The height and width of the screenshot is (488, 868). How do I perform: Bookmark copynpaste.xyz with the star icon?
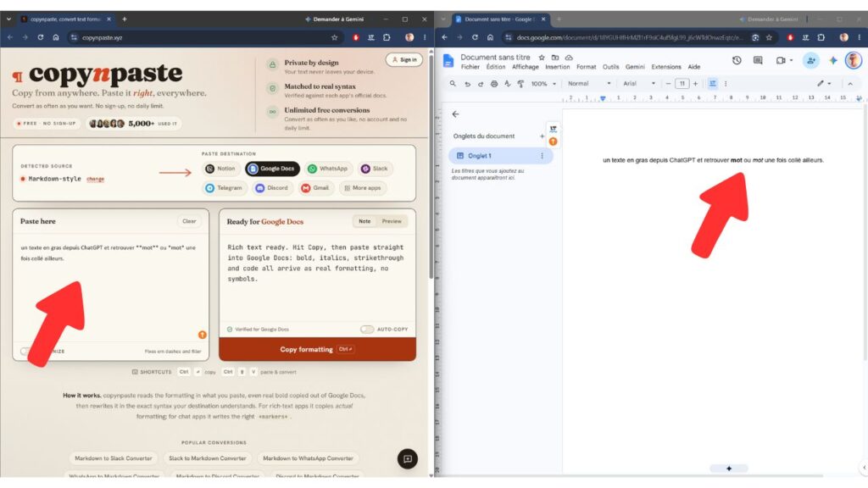pyautogui.click(x=334, y=37)
